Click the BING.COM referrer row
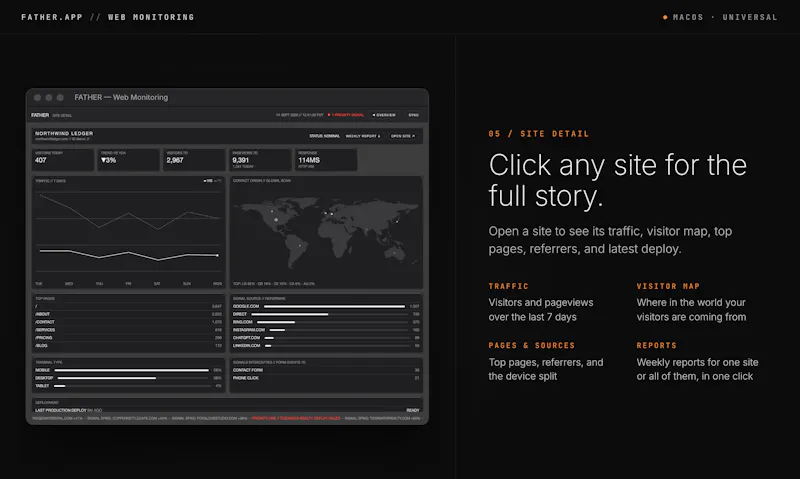The width and height of the screenshot is (800, 479). 326,322
